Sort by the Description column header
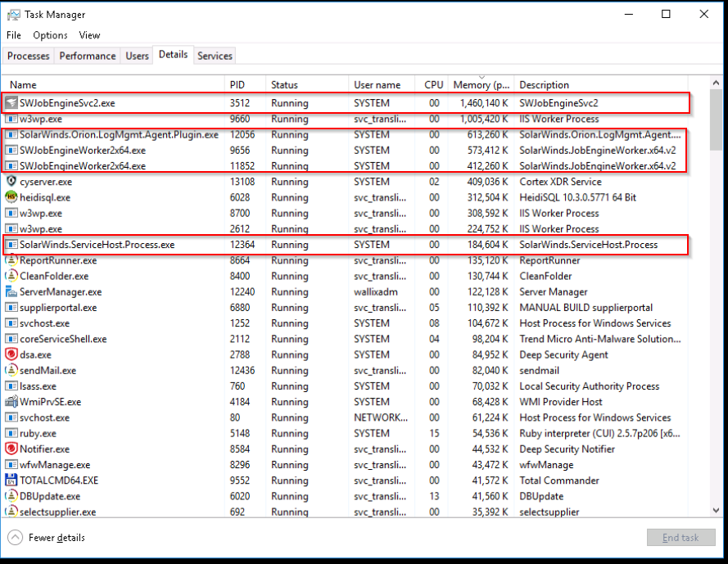The height and width of the screenshot is (564, 728). point(601,85)
